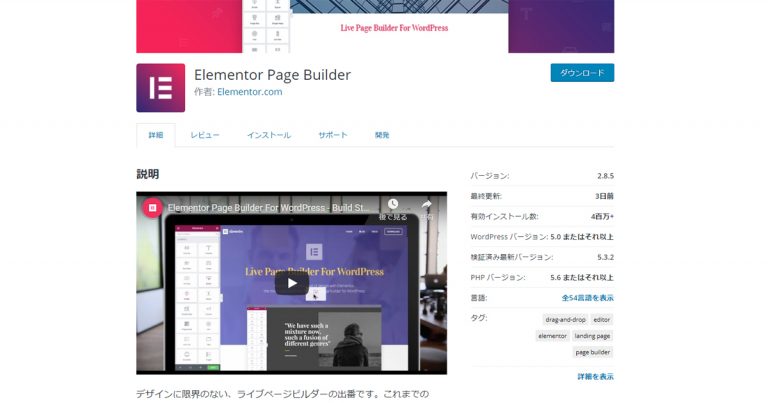Switch to the 開発 tab

pyautogui.click(x=382, y=135)
